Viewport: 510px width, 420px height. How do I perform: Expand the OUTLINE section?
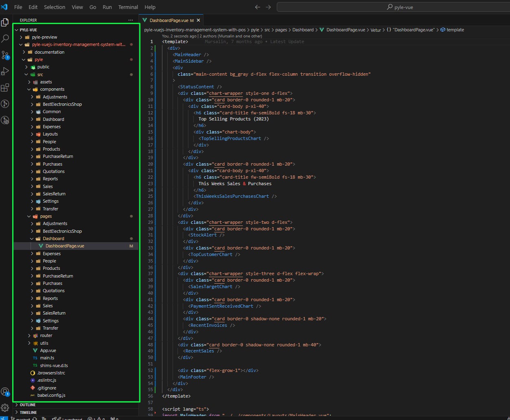click(77, 405)
